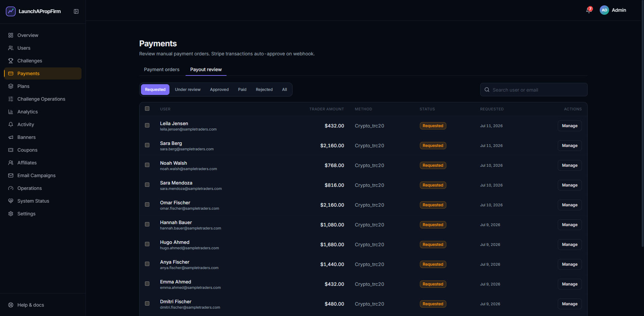Switch to the Payment orders tab
The image size is (644, 316).
(162, 69)
